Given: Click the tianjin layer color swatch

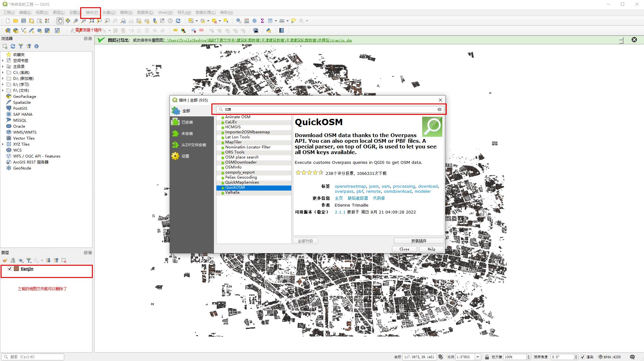Looking at the screenshot, I should click(x=16, y=269).
